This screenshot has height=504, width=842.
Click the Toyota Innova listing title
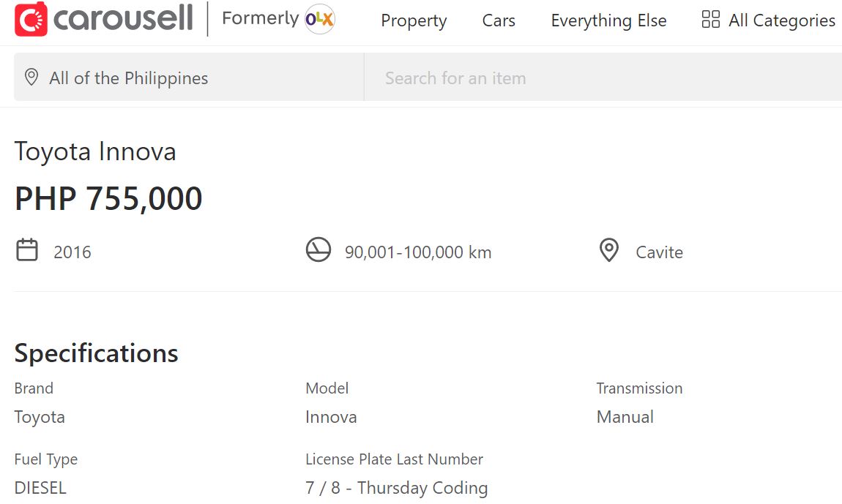tap(96, 151)
